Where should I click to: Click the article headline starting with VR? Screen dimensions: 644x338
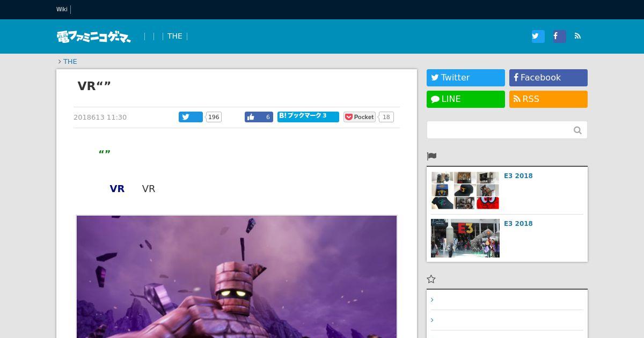coord(94,86)
